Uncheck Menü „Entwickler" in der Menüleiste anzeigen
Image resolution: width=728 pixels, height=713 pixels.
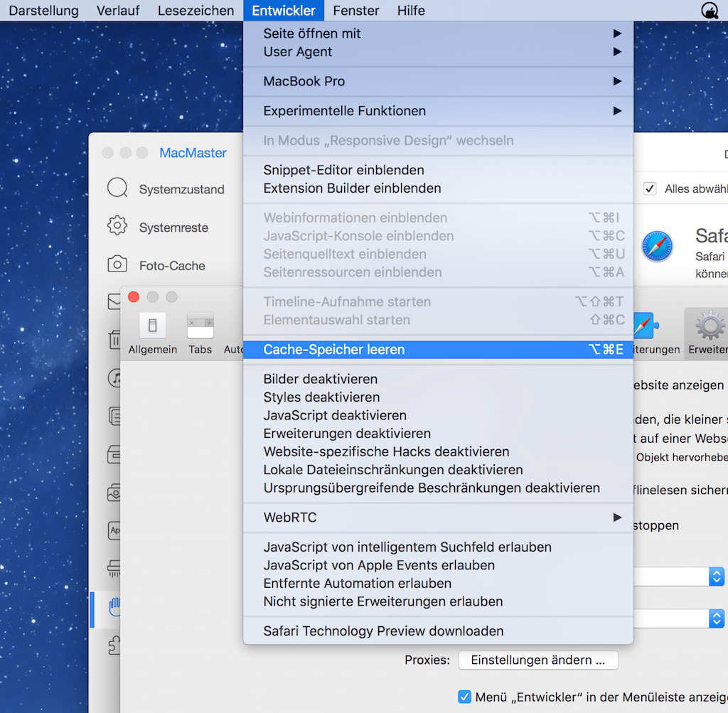pyautogui.click(x=464, y=696)
